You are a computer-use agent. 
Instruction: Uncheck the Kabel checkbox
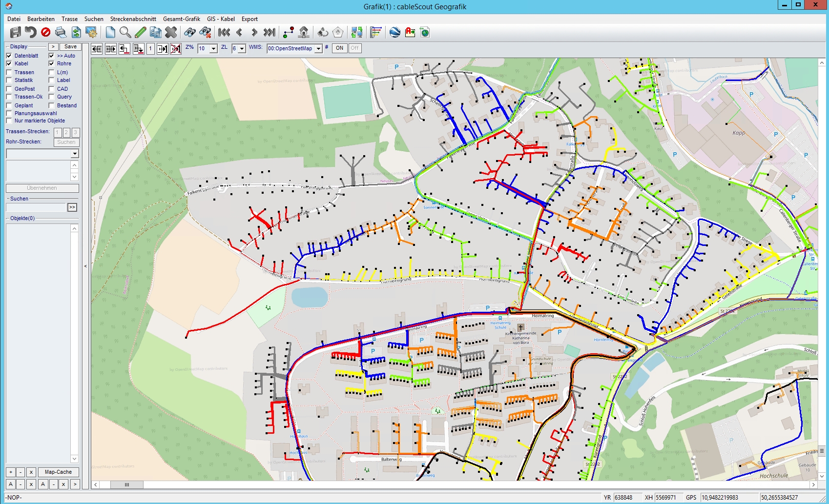9,63
